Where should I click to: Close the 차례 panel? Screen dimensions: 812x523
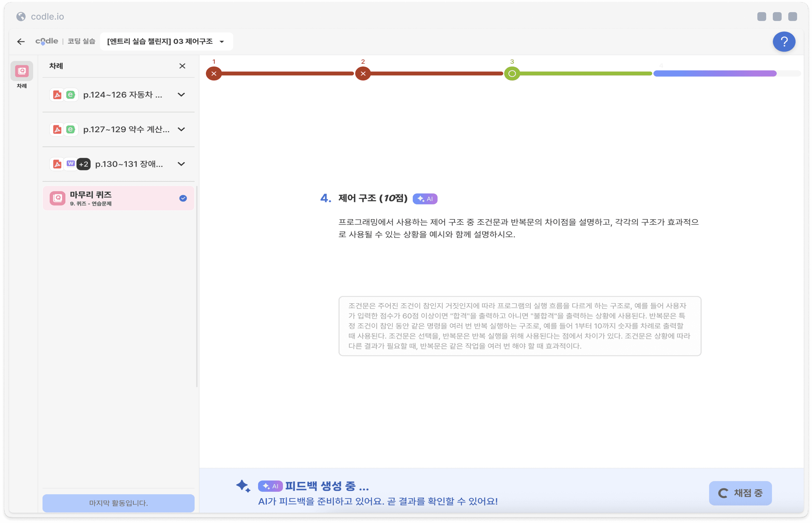click(x=182, y=66)
